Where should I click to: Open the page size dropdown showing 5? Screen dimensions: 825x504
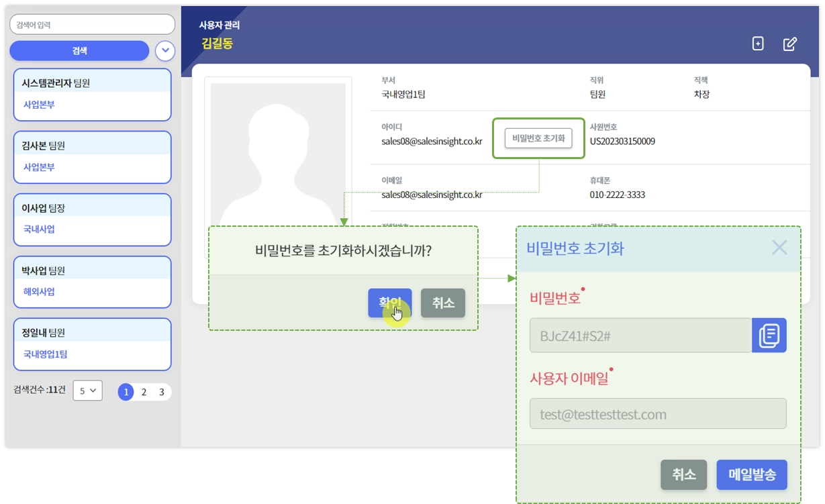tap(87, 390)
